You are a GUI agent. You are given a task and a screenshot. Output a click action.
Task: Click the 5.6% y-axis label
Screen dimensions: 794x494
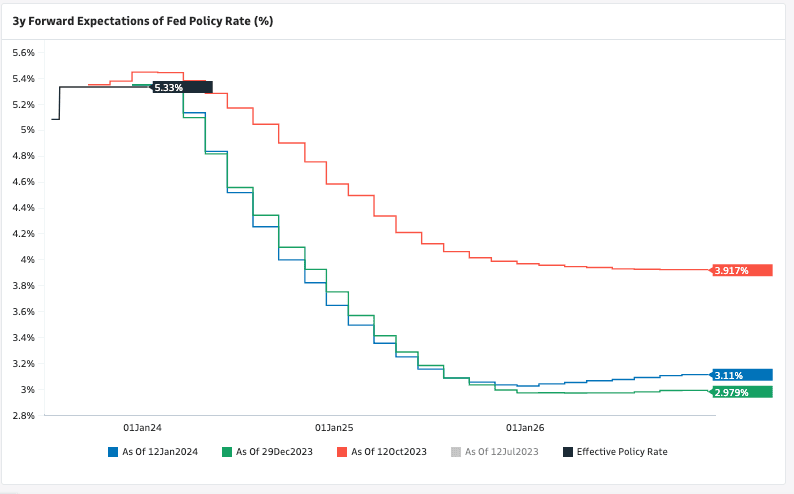tap(23, 53)
